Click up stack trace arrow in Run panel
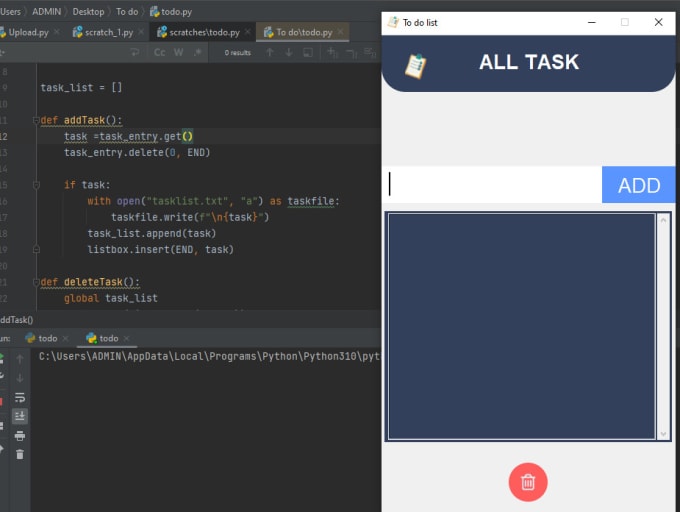This screenshot has width=680, height=512. tap(20, 359)
